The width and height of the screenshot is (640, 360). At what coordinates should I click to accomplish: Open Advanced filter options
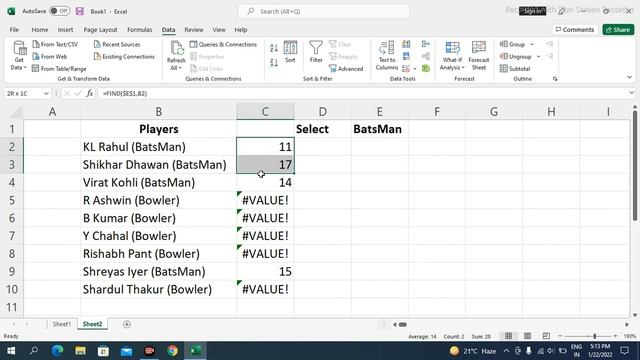pos(346,69)
